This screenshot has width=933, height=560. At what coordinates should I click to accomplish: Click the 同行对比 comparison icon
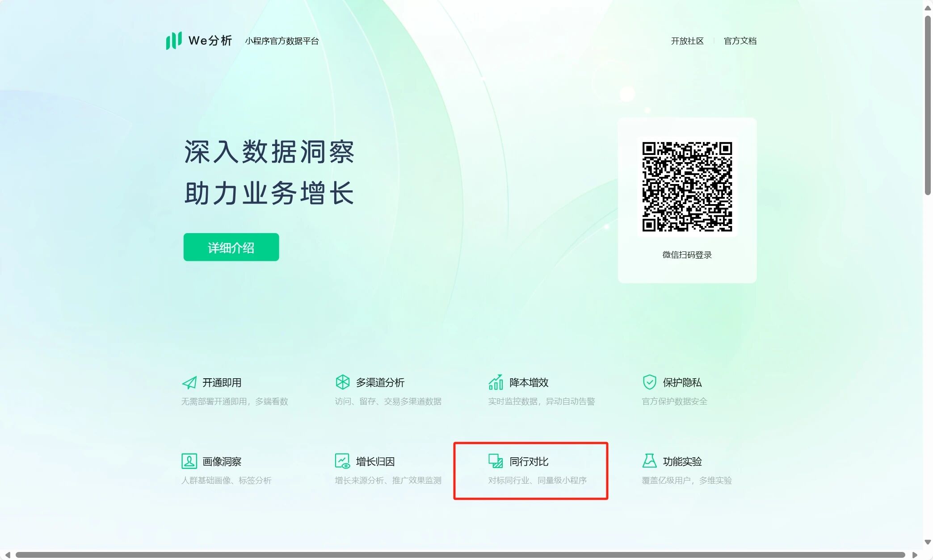coord(496,461)
